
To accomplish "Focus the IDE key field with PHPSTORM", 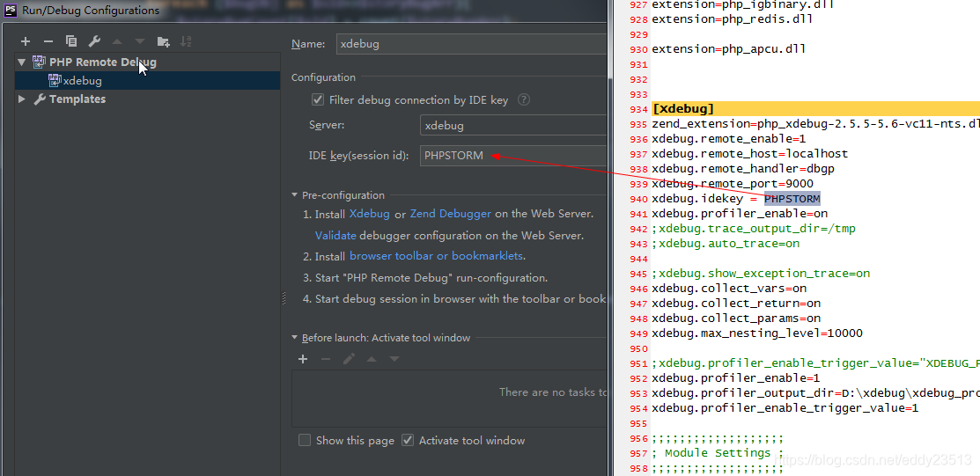I will tap(513, 156).
